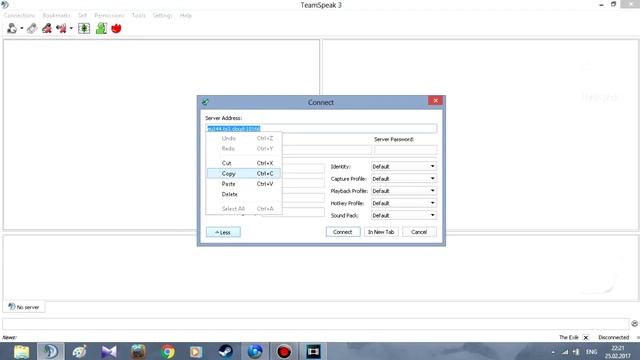Choose Delete from the context menu
Viewport: 640px width, 360px height.
pyautogui.click(x=244, y=194)
